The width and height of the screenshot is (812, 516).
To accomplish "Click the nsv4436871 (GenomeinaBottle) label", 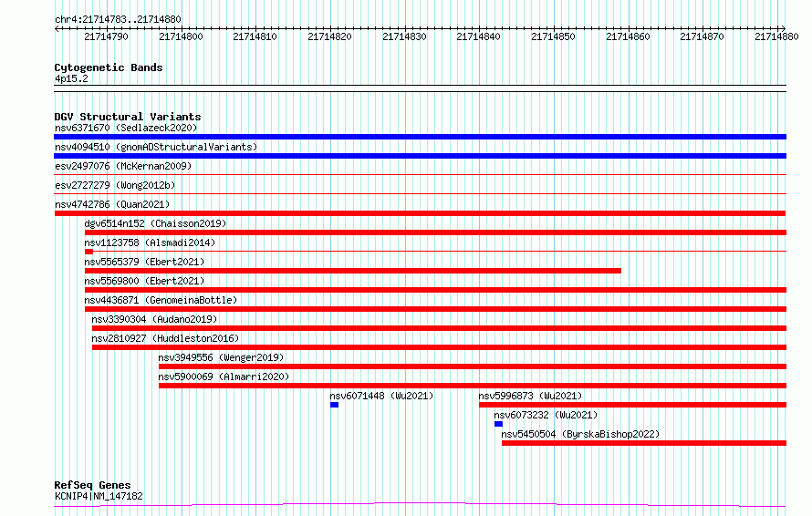I will click(161, 300).
